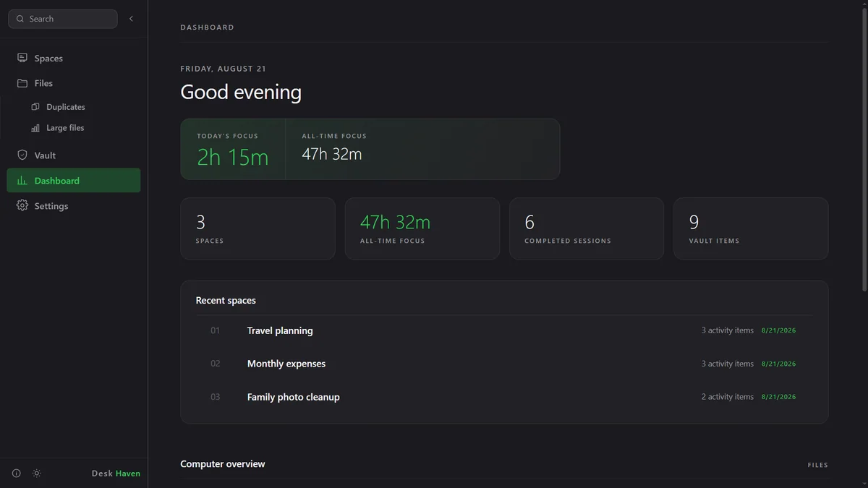Click the "Good evening" greeting
The image size is (868, 488).
coord(241,93)
